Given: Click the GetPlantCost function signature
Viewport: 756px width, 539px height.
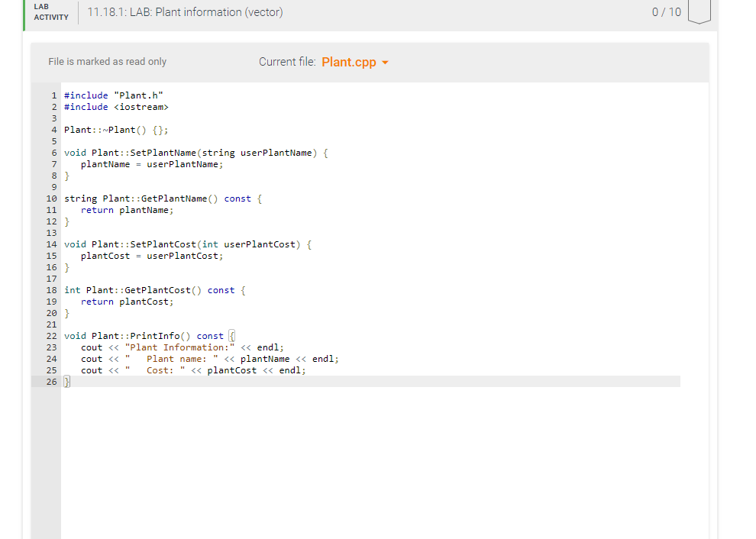Looking at the screenshot, I should (153, 289).
